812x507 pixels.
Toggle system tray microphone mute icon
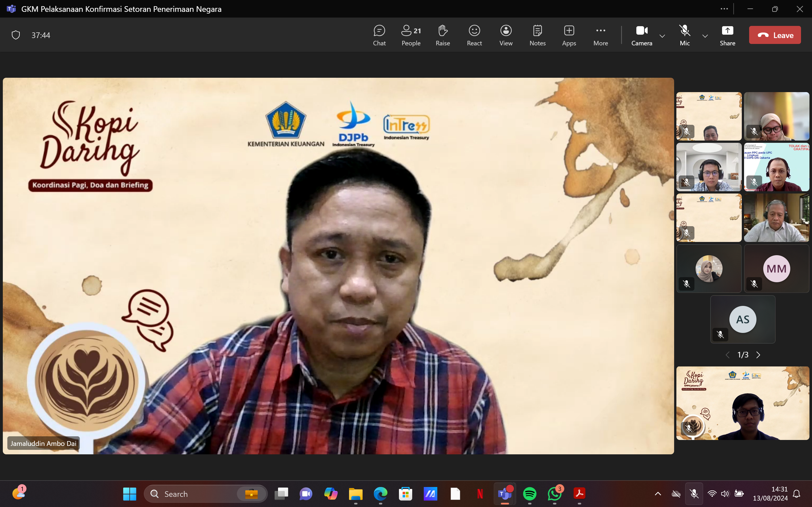coord(694,493)
